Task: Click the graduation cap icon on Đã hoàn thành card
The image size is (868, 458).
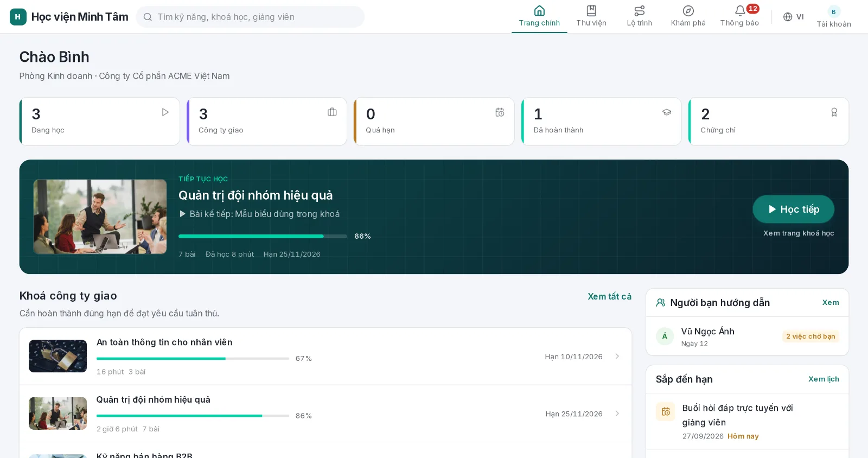Action: click(667, 112)
